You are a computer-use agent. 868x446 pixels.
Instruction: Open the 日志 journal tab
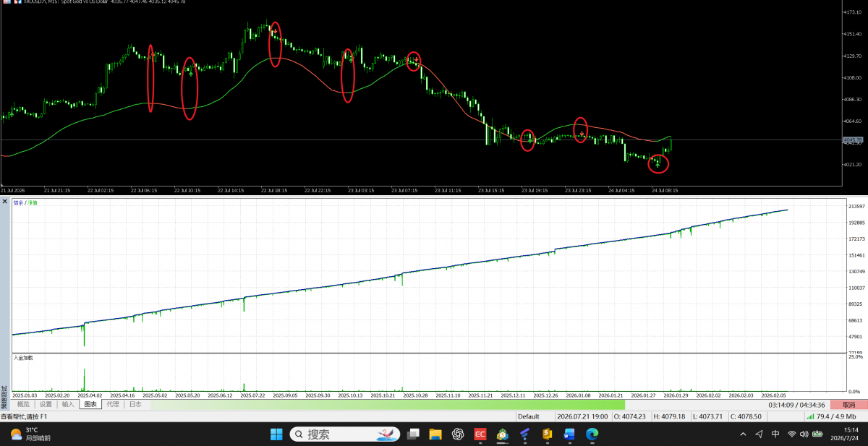coord(135,405)
